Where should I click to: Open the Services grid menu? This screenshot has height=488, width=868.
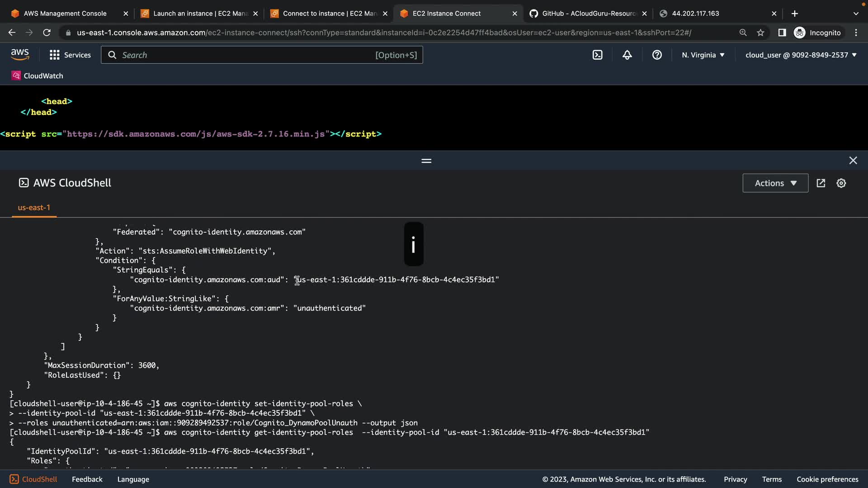pyautogui.click(x=70, y=55)
